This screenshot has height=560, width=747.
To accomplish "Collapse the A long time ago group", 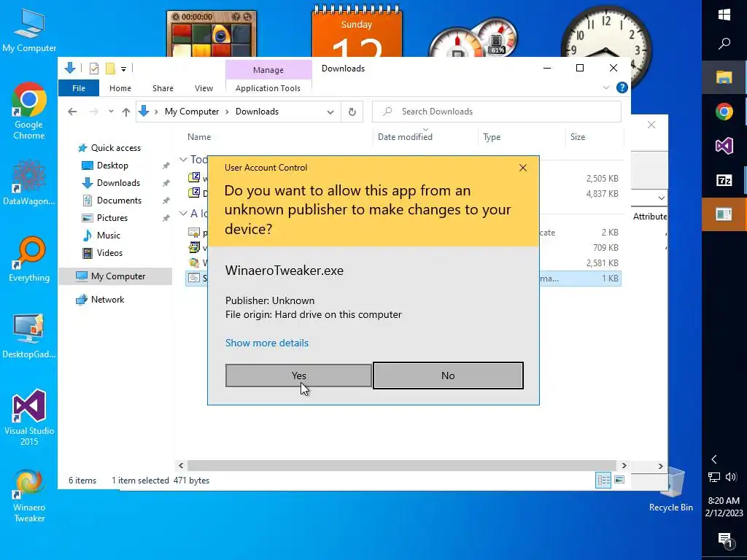I will (183, 214).
